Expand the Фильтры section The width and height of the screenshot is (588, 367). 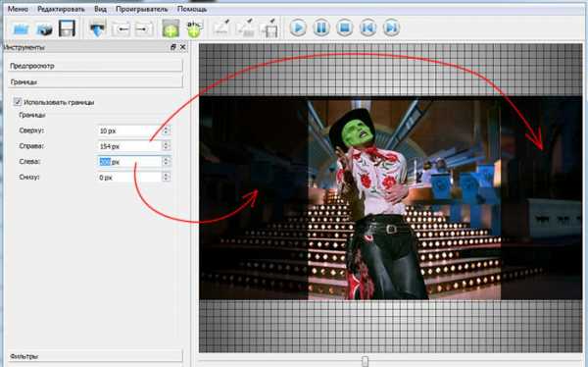tap(96, 356)
